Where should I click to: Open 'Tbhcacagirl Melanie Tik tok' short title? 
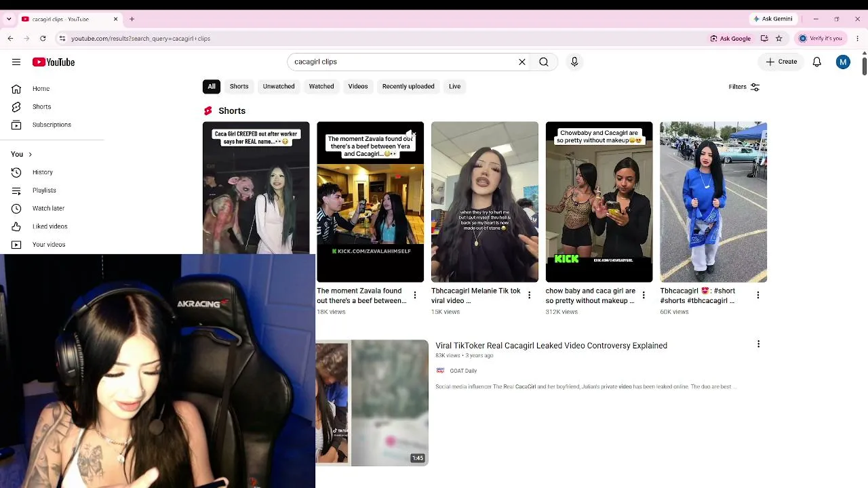tap(476, 296)
